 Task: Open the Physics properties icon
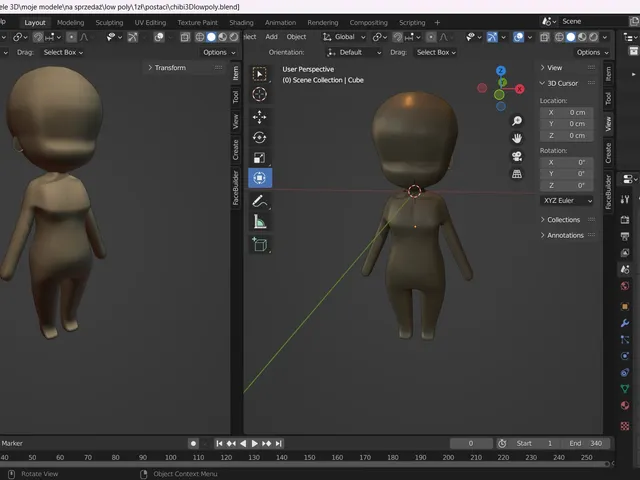click(624, 356)
